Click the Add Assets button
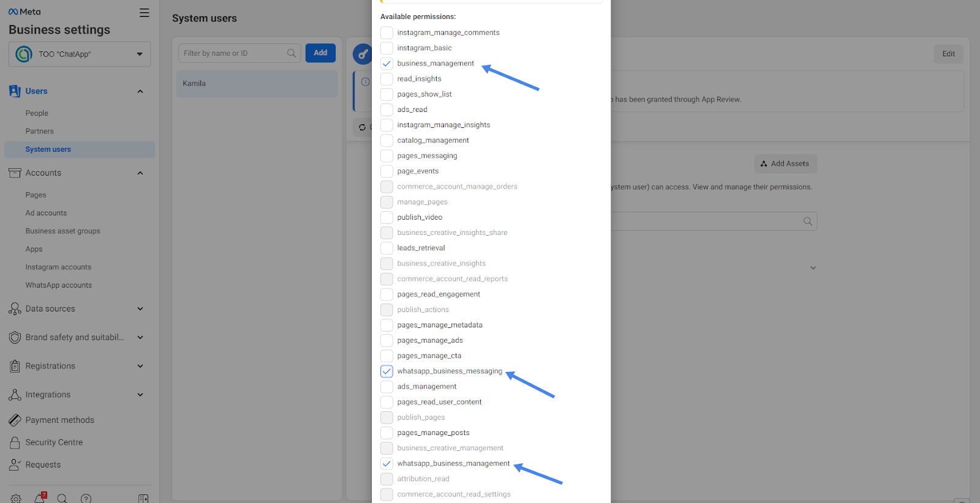This screenshot has width=980, height=503. click(785, 164)
